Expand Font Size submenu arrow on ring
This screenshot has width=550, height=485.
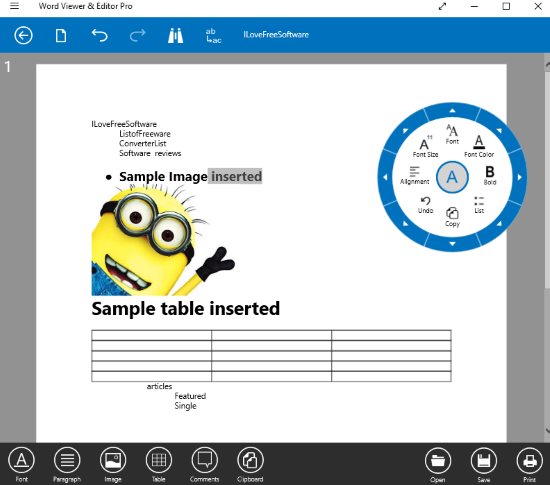[x=405, y=131]
